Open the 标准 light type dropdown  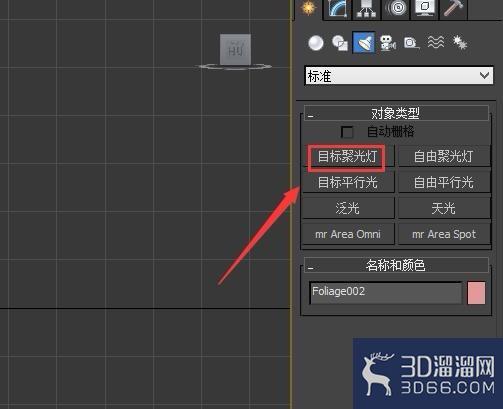pyautogui.click(x=399, y=76)
